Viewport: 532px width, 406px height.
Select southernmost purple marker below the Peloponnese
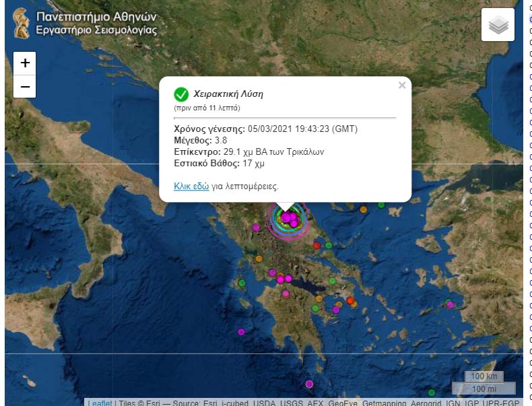tap(309, 384)
